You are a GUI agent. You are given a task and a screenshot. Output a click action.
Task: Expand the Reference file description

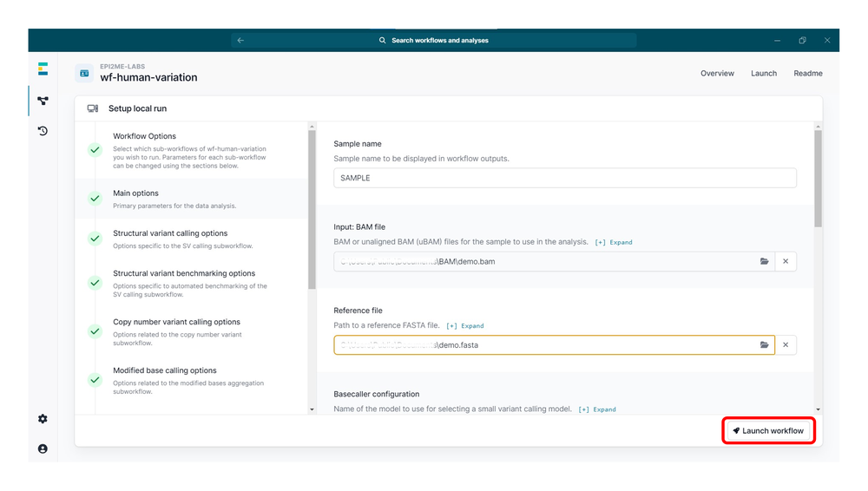pyautogui.click(x=465, y=326)
